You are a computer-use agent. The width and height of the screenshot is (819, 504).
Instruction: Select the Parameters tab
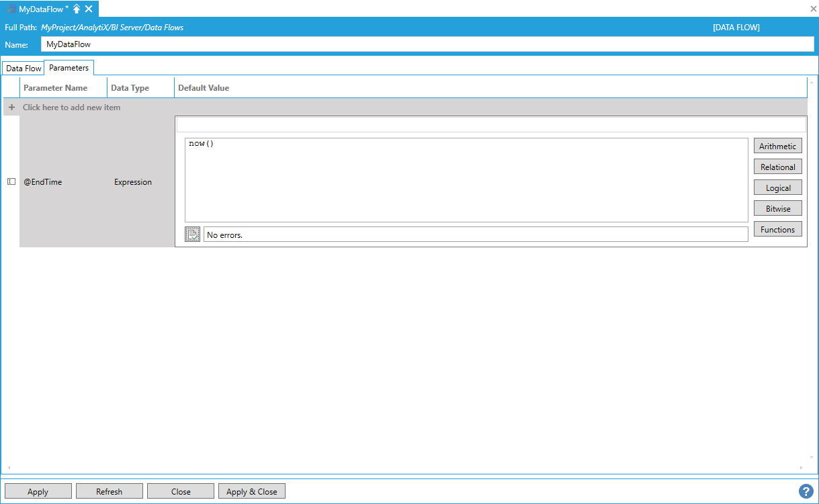point(69,68)
